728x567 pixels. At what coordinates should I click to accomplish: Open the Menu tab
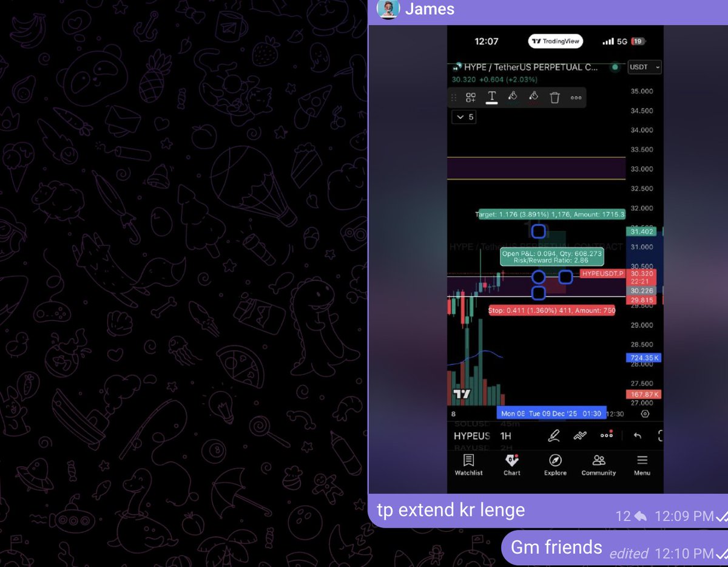point(642,465)
